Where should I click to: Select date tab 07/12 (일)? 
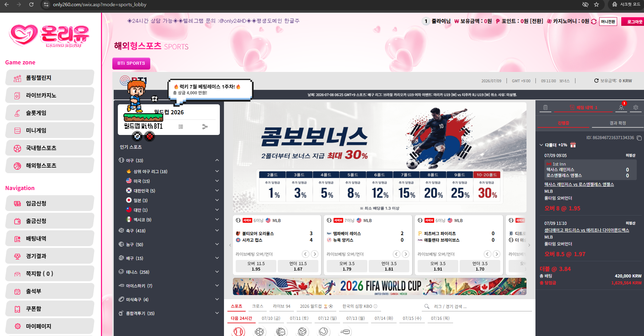[327, 318]
